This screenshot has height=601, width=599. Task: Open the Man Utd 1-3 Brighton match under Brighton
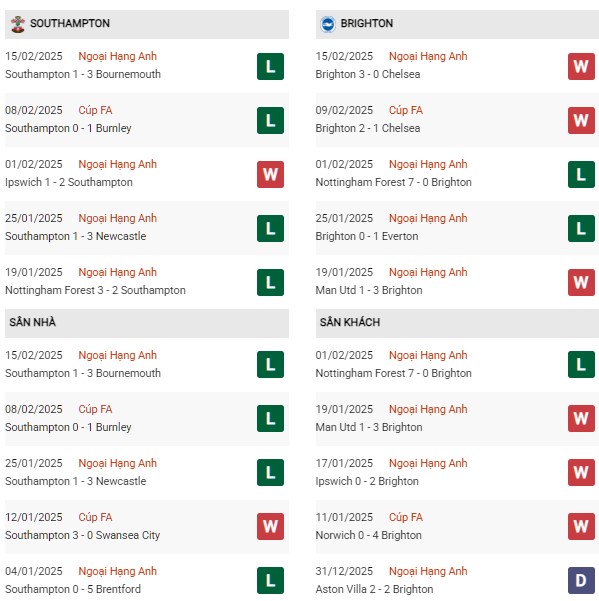pyautogui.click(x=369, y=290)
